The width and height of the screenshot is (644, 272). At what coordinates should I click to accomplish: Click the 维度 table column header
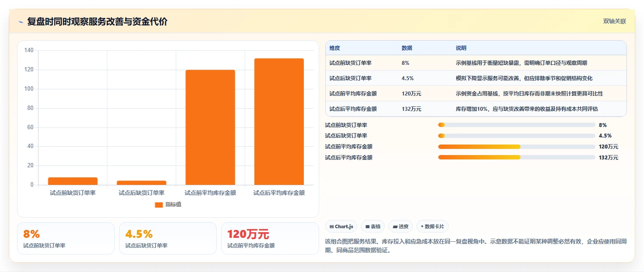coord(335,48)
